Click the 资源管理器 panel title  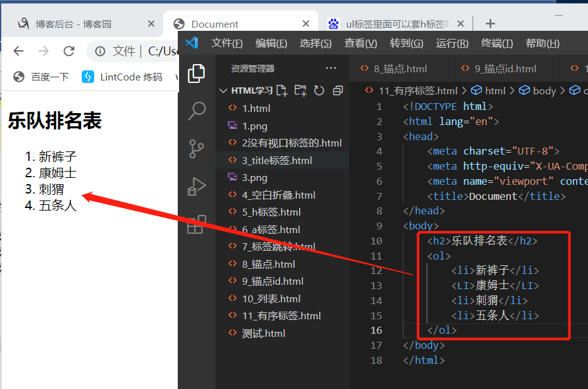(x=253, y=68)
